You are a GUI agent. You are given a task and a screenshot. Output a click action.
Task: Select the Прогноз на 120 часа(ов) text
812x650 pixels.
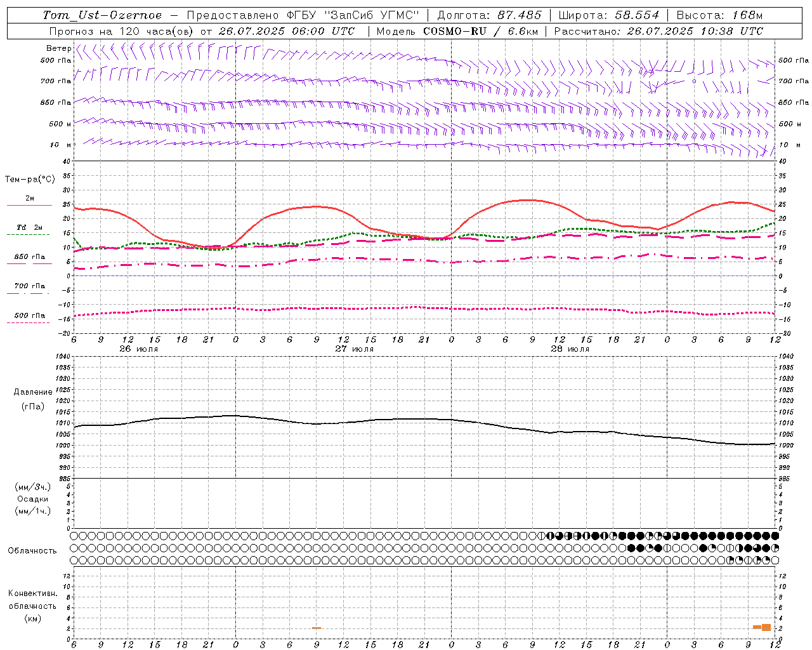(122, 31)
